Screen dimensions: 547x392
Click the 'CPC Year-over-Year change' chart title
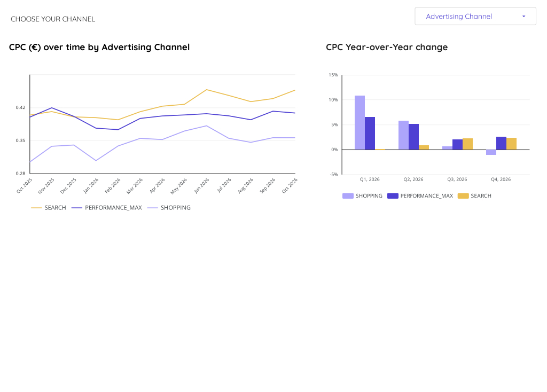click(x=387, y=47)
